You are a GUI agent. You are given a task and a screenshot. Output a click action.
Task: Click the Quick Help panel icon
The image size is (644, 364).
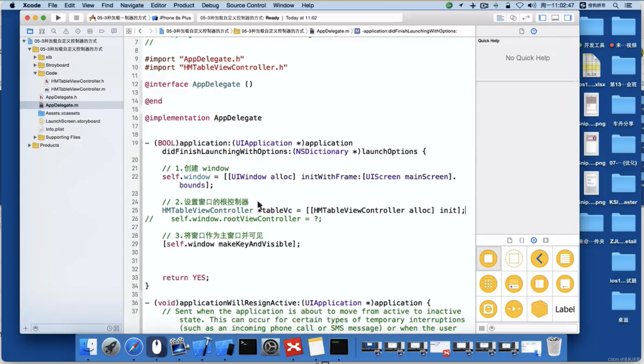coord(534,31)
